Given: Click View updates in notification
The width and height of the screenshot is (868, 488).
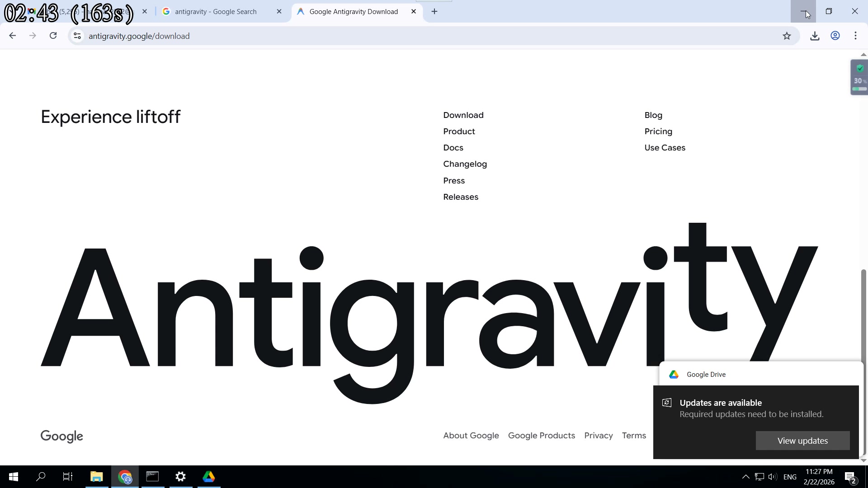Looking at the screenshot, I should [802, 441].
